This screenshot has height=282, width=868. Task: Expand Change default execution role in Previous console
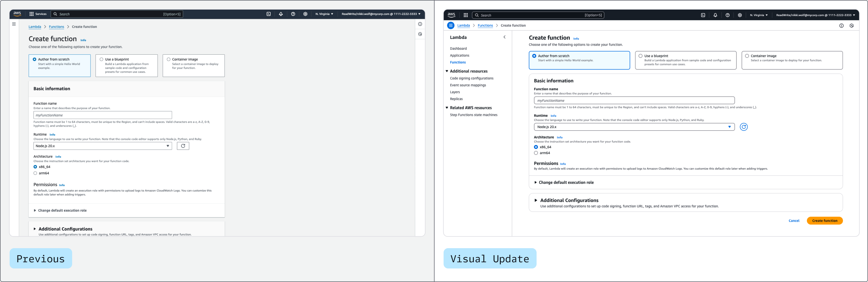pyautogui.click(x=60, y=210)
